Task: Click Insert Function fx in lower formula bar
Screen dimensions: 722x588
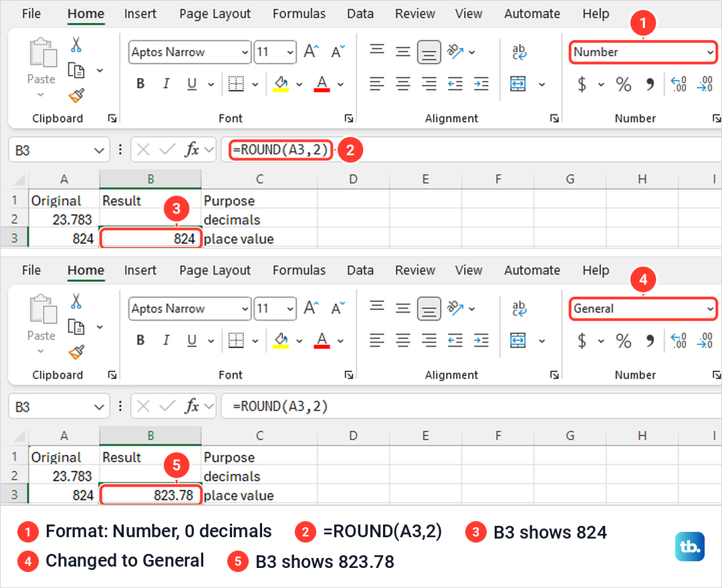Action: (x=192, y=406)
